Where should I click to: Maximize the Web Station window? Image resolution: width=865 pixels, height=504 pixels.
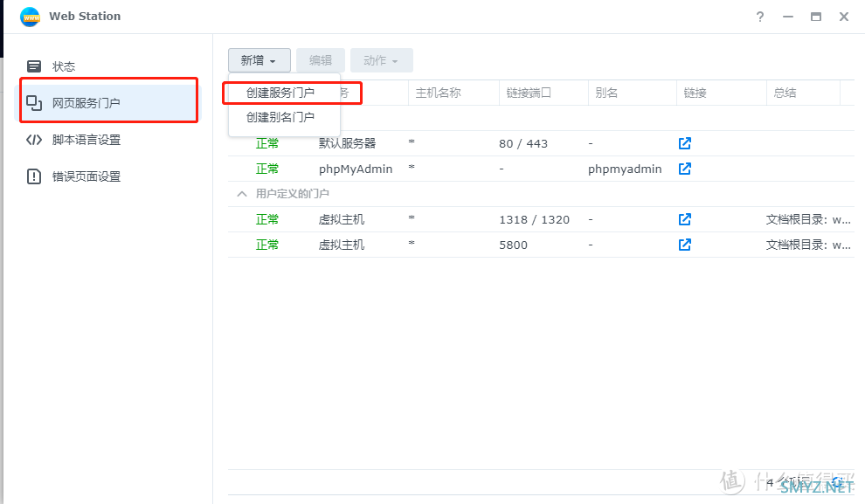click(x=816, y=17)
